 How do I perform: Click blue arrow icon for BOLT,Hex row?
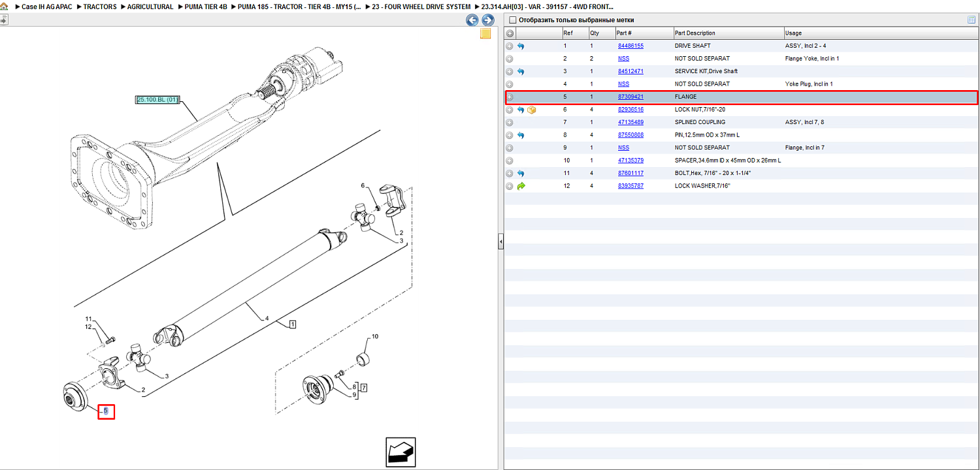(521, 174)
